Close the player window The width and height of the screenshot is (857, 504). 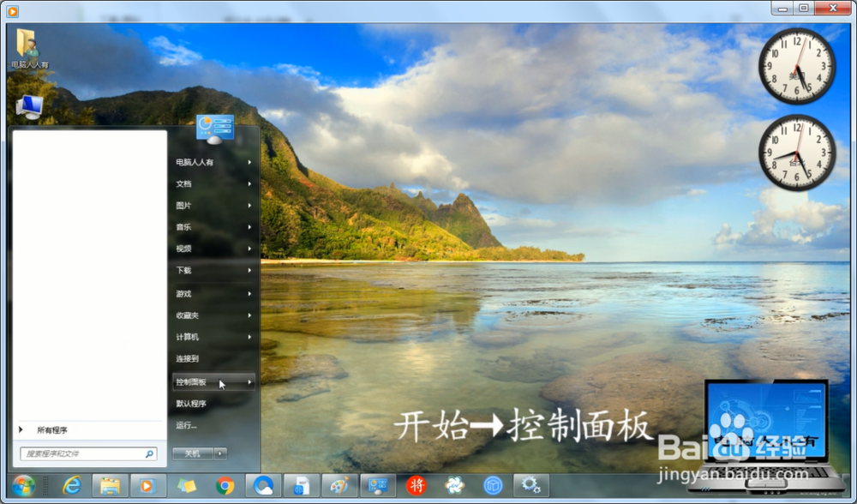832,9
